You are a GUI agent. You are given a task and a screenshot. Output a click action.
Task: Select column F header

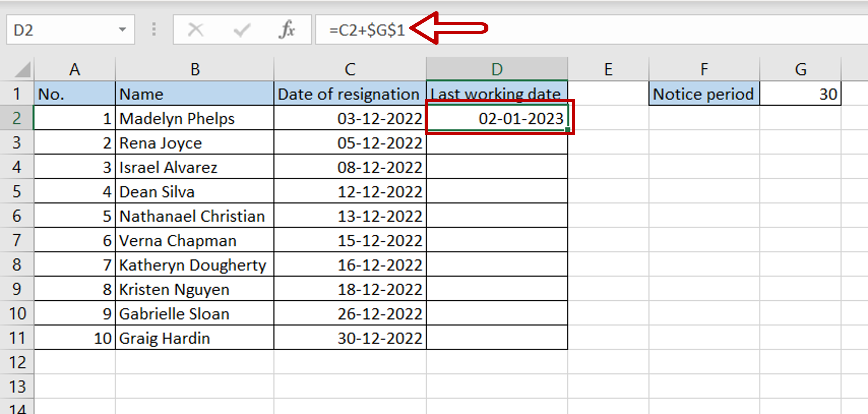[704, 69]
